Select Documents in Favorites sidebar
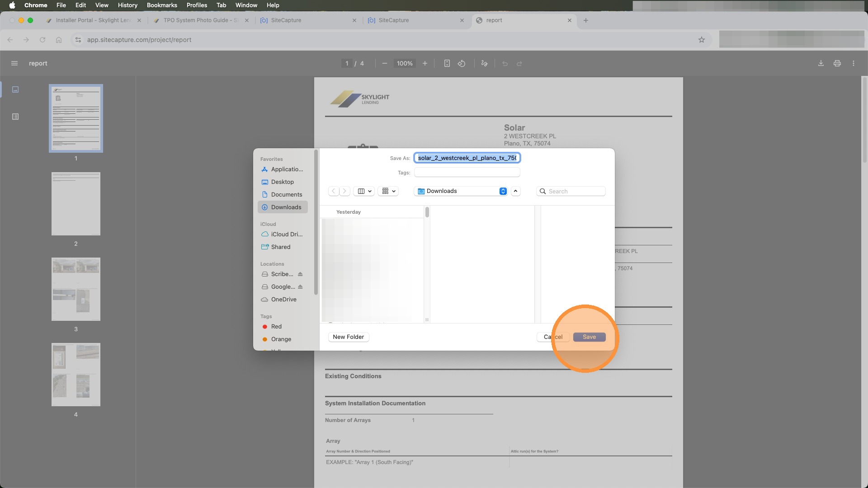This screenshot has height=488, width=868. tap(283, 195)
